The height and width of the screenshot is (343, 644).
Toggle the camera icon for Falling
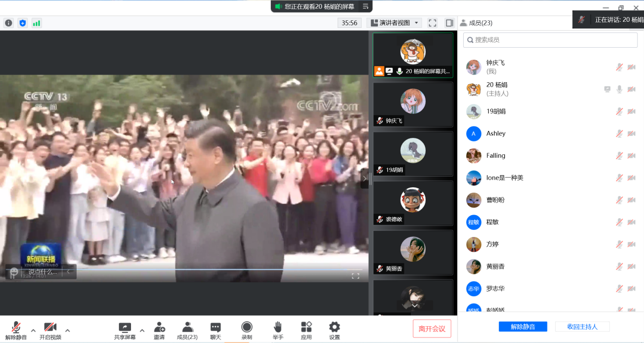631,156
